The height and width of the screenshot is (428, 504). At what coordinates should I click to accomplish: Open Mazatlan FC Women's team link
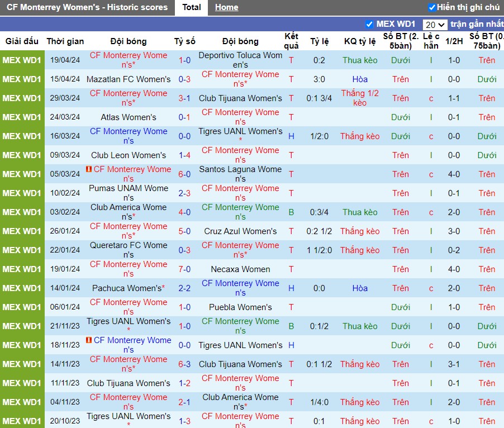(x=129, y=79)
